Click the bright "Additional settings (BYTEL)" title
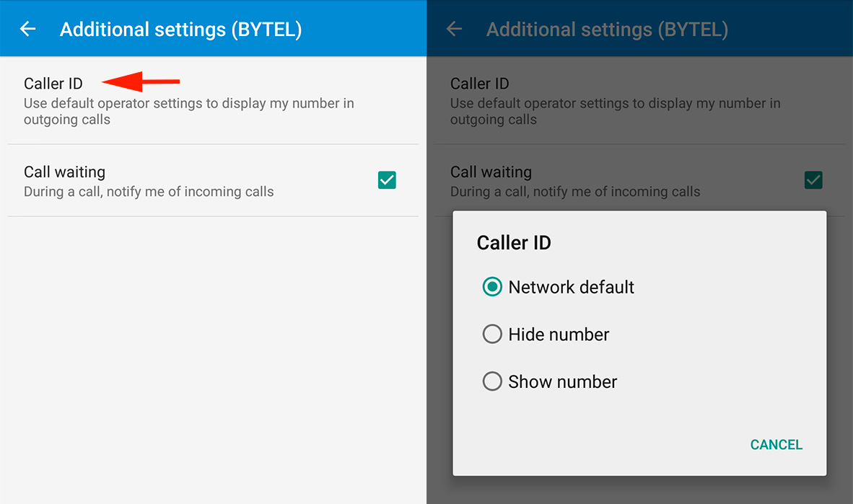853x504 pixels. pos(180,30)
